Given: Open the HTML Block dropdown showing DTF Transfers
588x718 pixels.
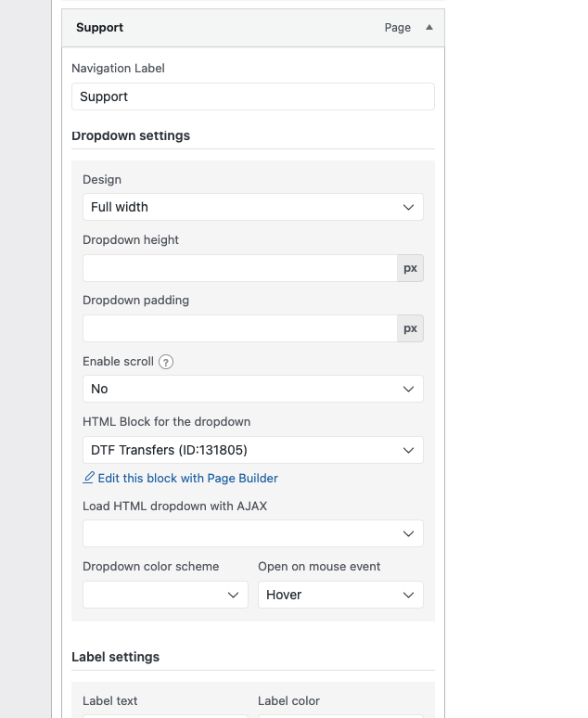Looking at the screenshot, I should tap(253, 450).
